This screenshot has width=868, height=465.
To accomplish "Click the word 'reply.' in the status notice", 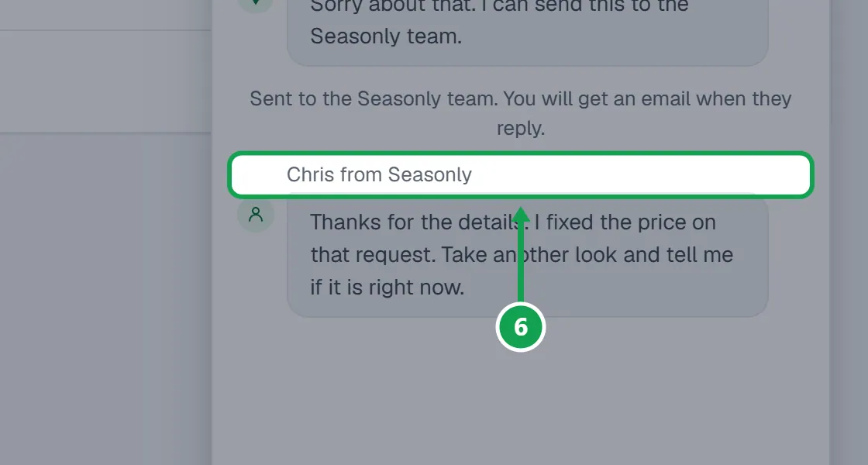I will (521, 128).
